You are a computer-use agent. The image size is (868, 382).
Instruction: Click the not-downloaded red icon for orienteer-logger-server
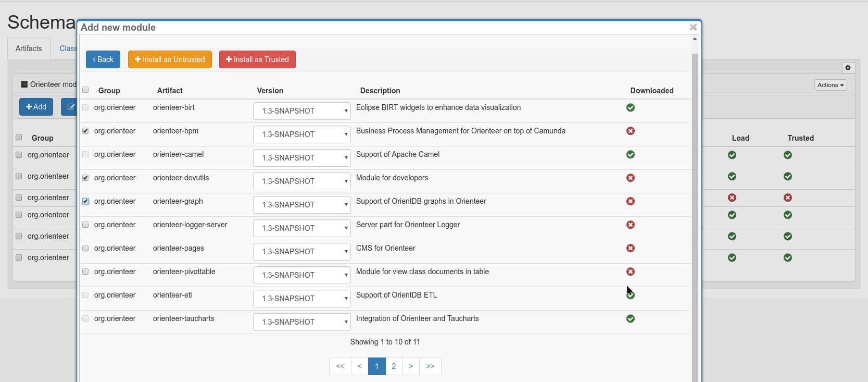[x=631, y=225]
